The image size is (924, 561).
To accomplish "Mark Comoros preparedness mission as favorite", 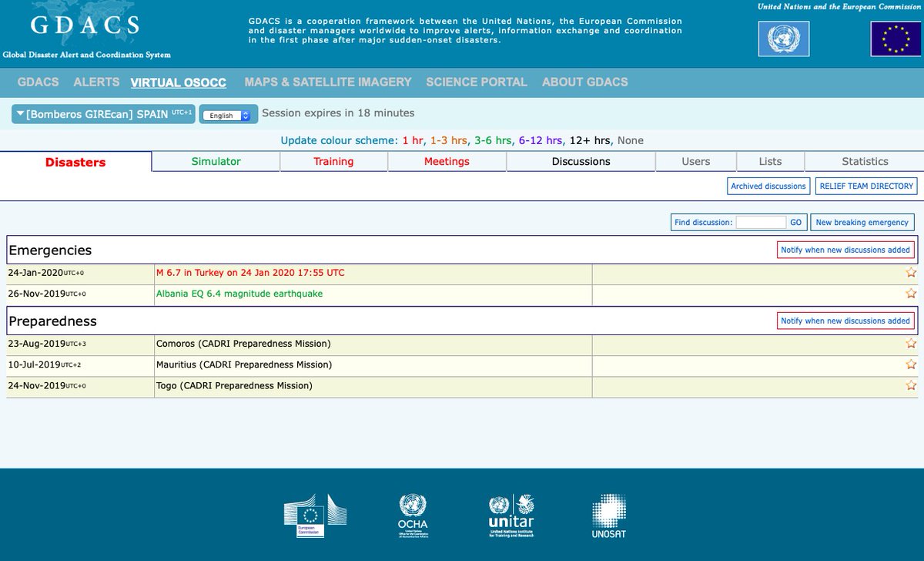I will 911,344.
